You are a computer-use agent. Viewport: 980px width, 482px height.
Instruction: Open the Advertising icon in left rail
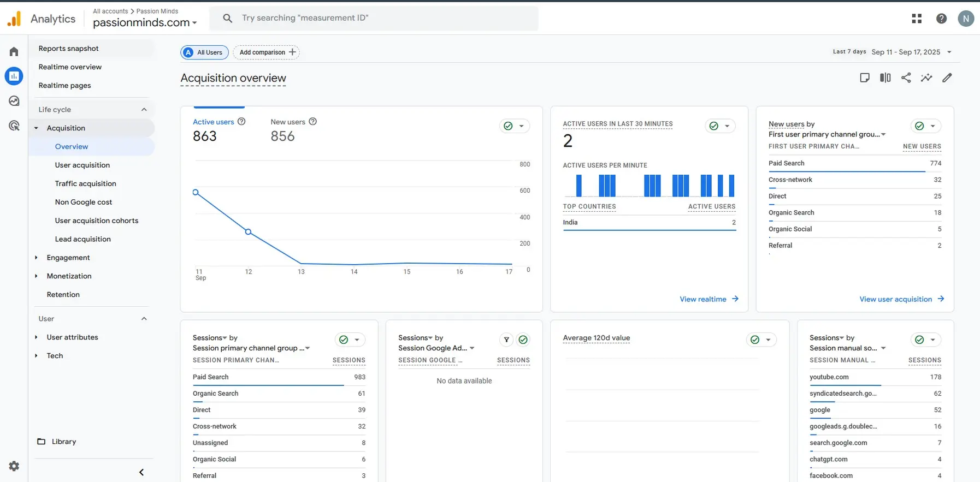[x=14, y=126]
